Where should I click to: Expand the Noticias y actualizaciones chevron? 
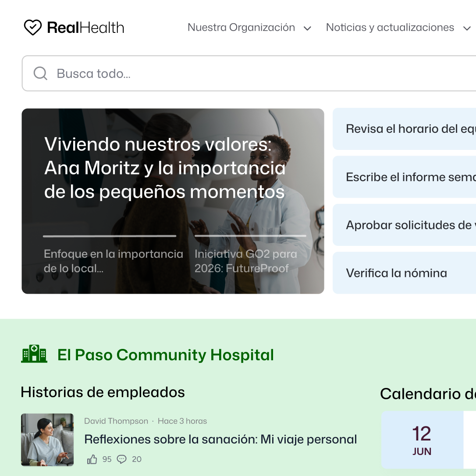pyautogui.click(x=467, y=28)
